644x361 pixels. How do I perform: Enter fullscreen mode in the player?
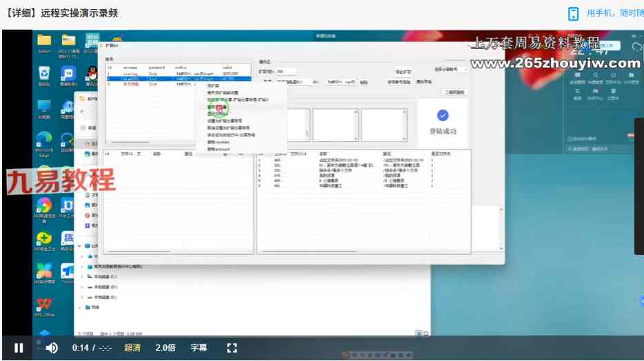click(232, 348)
